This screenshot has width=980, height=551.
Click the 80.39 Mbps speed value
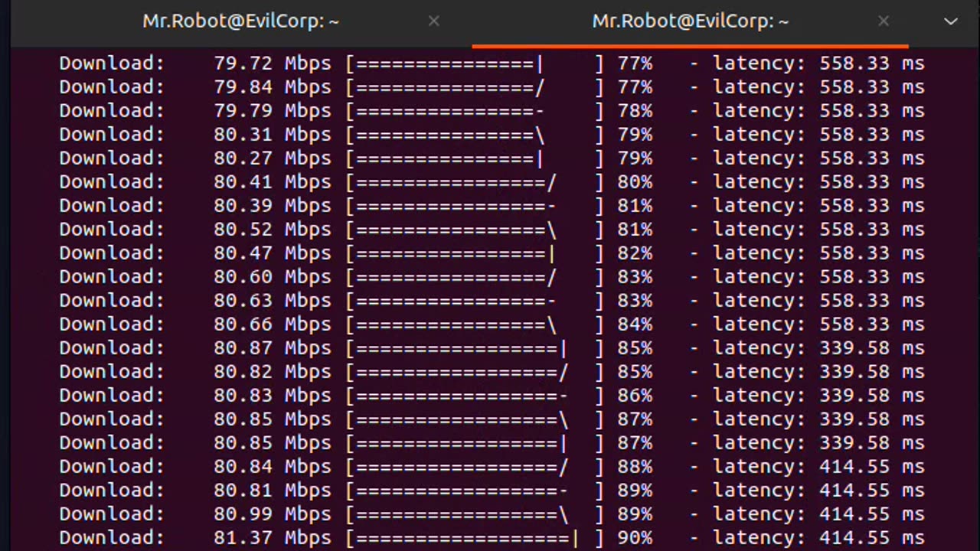click(273, 206)
